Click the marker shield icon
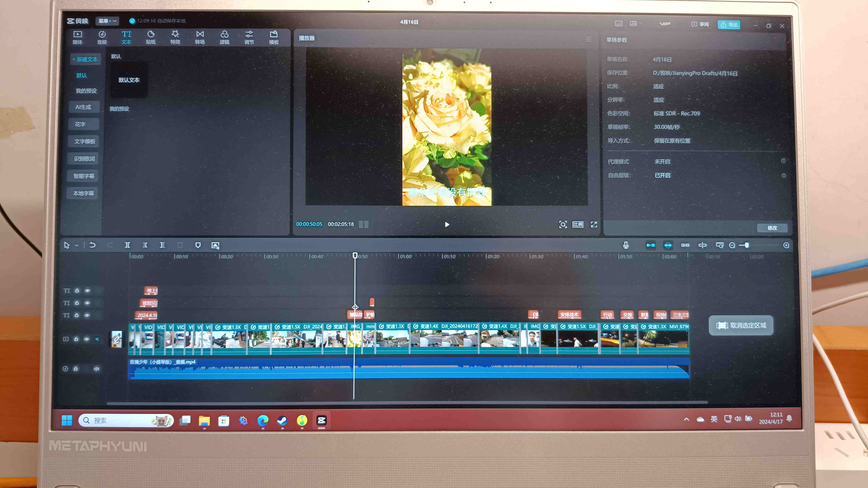Image resolution: width=868 pixels, height=488 pixels. tap(198, 245)
